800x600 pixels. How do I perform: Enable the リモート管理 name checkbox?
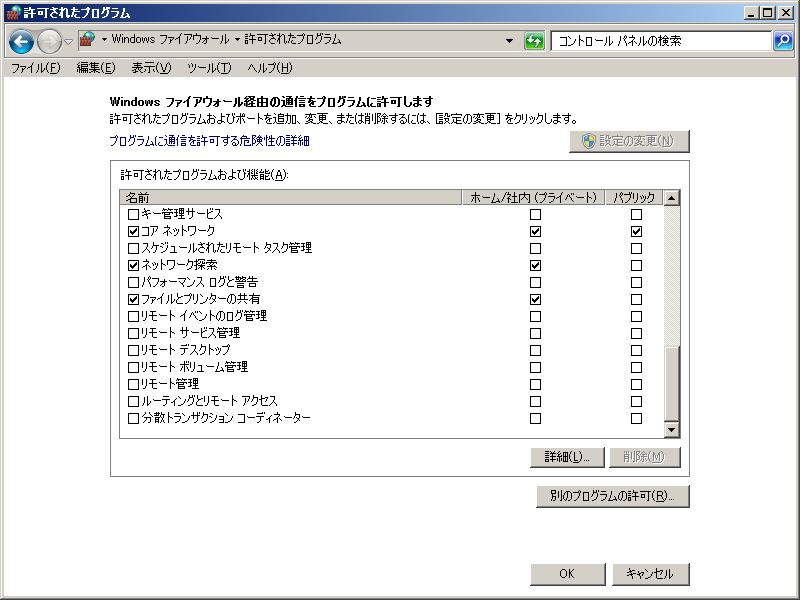[x=133, y=385]
